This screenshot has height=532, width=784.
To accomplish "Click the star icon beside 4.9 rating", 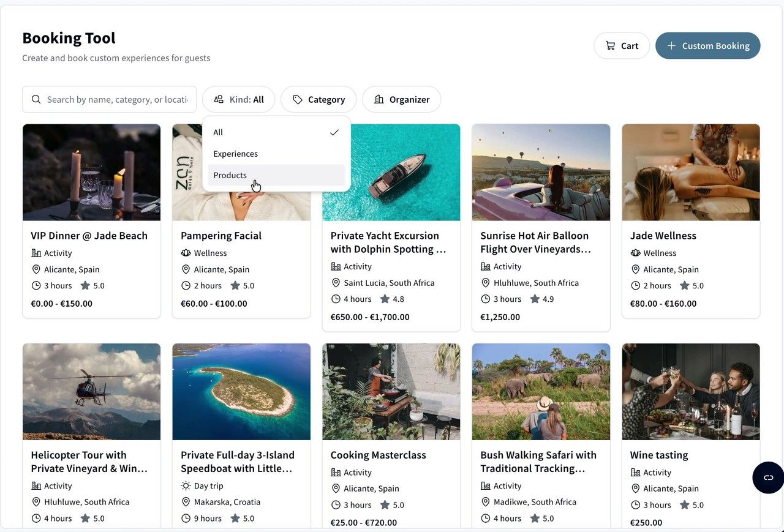I will tap(535, 299).
